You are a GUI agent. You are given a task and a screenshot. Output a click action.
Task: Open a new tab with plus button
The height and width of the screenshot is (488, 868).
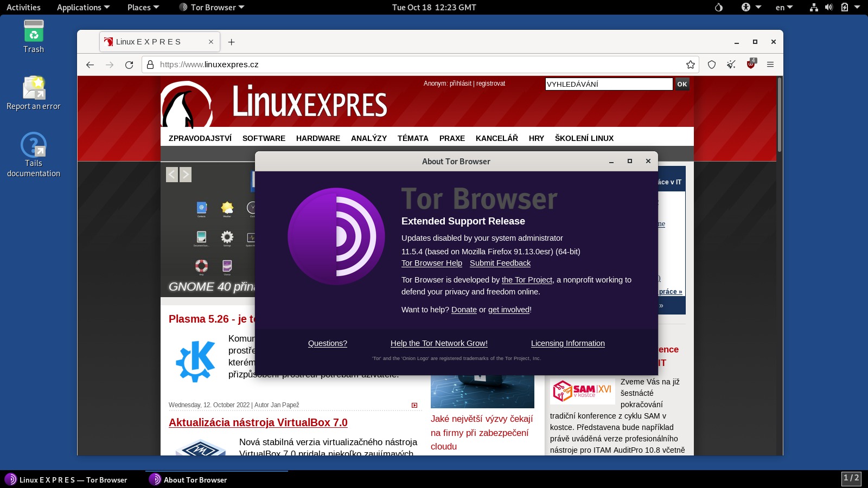coord(232,42)
